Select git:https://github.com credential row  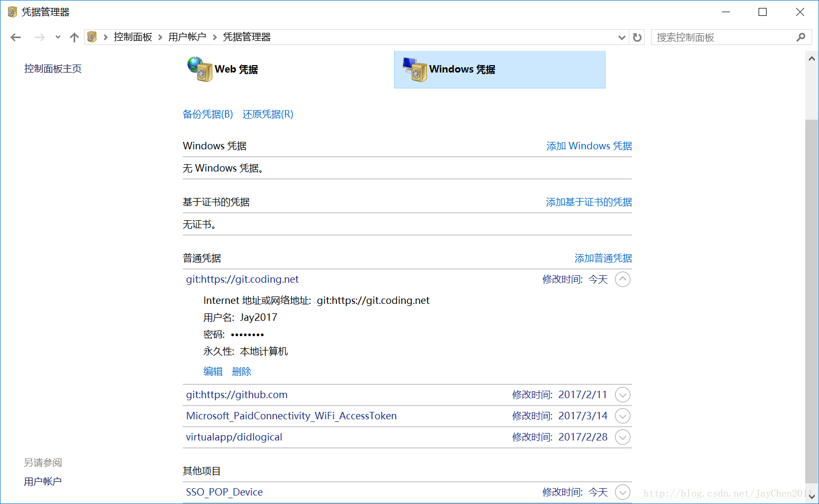point(407,395)
